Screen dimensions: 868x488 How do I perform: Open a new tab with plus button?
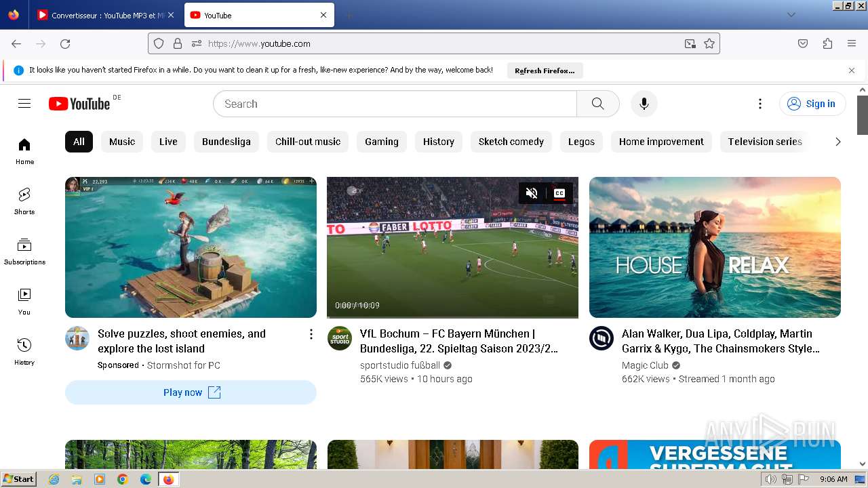pos(349,15)
